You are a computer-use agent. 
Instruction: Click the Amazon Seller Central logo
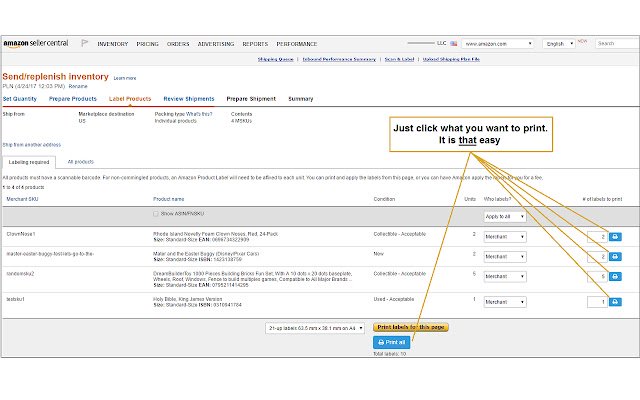36,43
